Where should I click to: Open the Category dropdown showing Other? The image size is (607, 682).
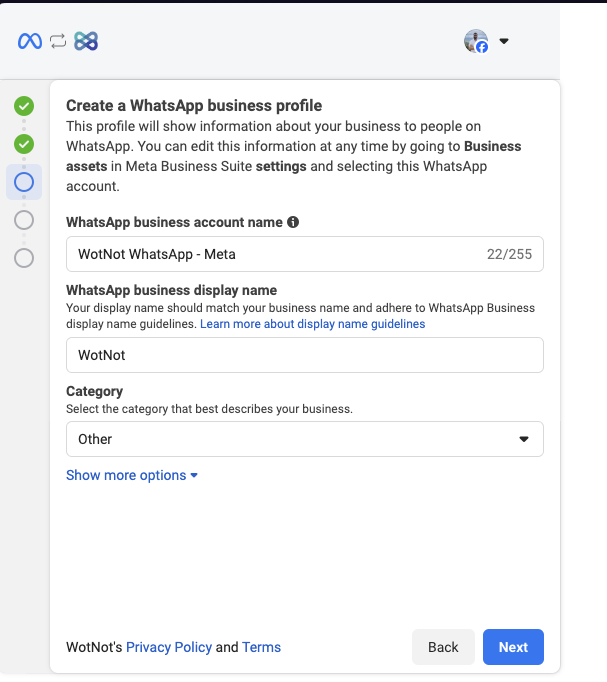click(x=304, y=439)
